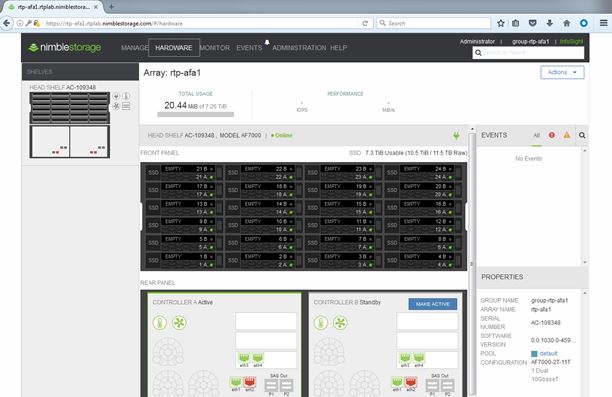Open the Hardware menu
The image size is (612, 397).
pos(174,48)
